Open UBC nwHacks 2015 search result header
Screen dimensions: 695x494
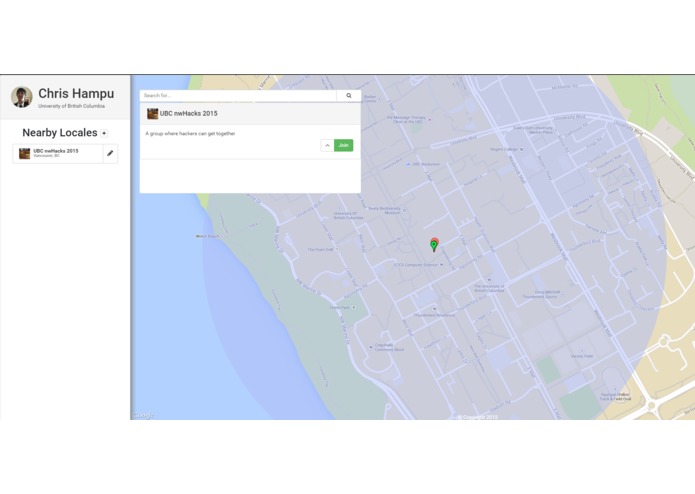point(250,113)
